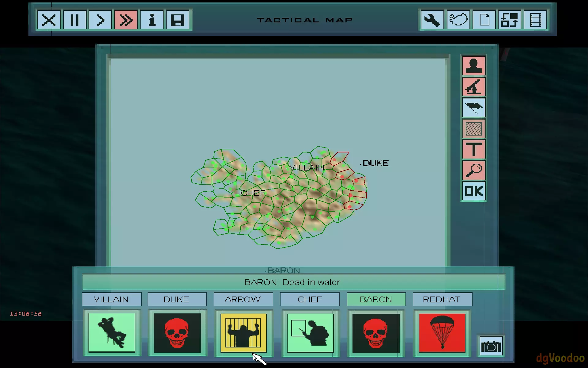Toggle artillery gun overlay icon
The height and width of the screenshot is (368, 588).
point(473,87)
